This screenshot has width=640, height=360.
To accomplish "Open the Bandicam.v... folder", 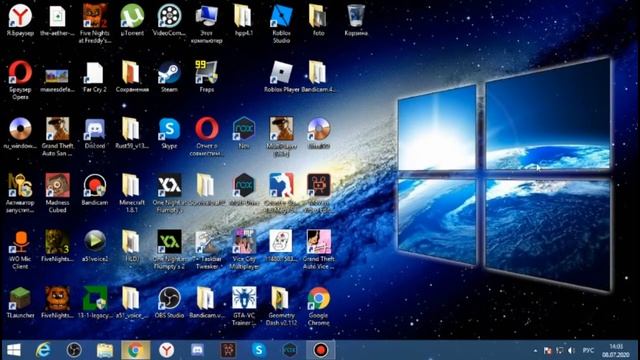I will (x=207, y=302).
